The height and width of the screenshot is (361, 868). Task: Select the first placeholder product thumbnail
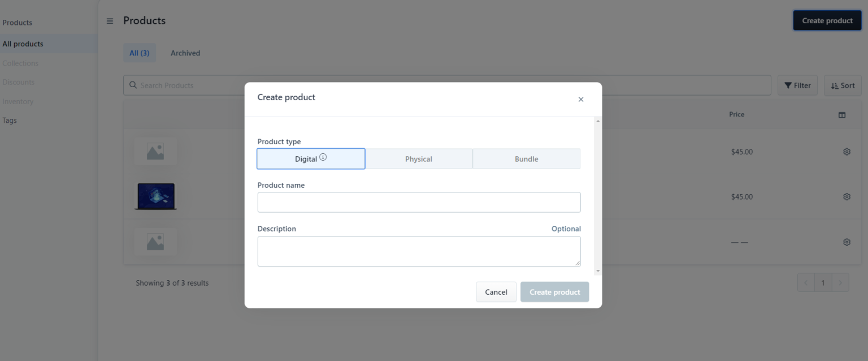[x=155, y=152]
